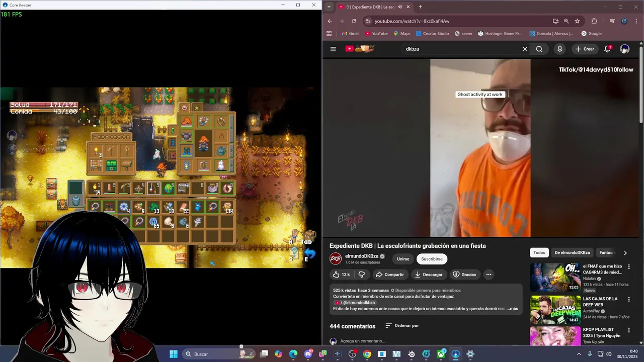Click Descargar button
The width and height of the screenshot is (644, 362).
pyautogui.click(x=429, y=275)
